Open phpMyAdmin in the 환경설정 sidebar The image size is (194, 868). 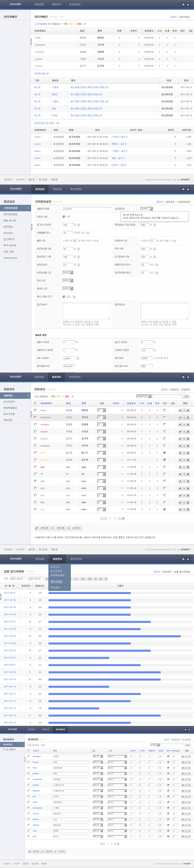click(10, 258)
